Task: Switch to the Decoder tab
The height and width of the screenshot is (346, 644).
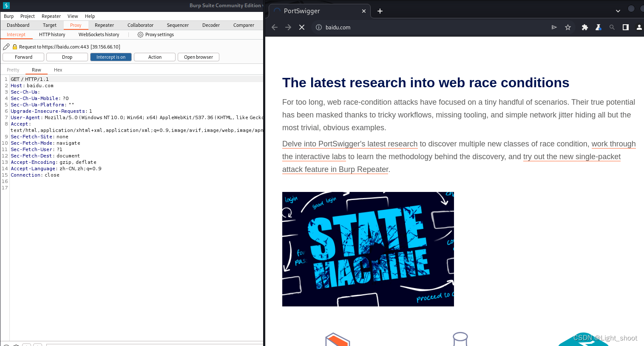Action: click(211, 25)
